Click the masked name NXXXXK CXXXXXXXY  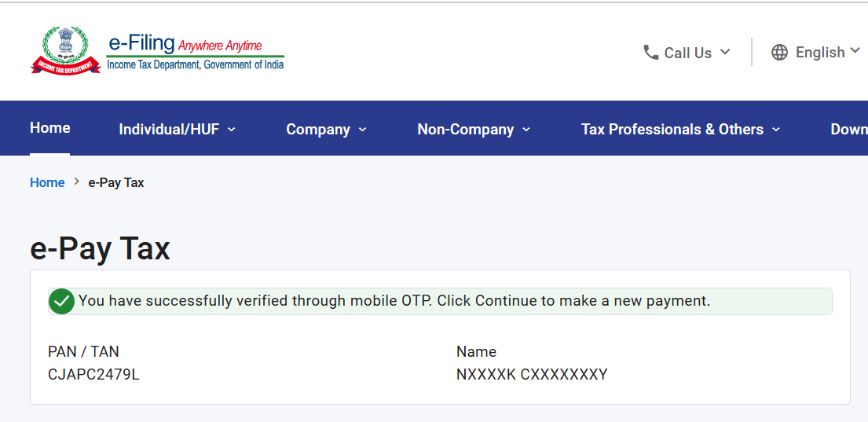click(532, 375)
